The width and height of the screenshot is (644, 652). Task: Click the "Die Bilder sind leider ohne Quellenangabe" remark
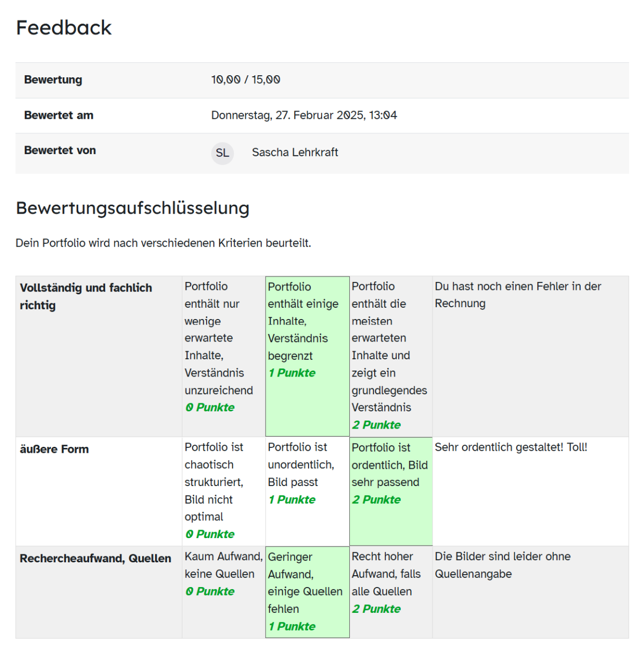[x=502, y=565]
